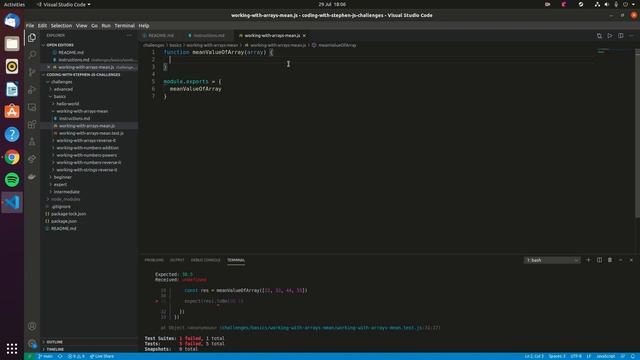Open the Help menu
The height and width of the screenshot is (360, 640).
[x=144, y=25]
